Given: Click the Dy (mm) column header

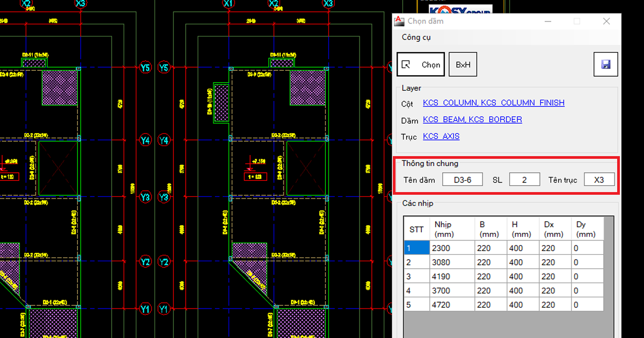Looking at the screenshot, I should click(586, 229).
